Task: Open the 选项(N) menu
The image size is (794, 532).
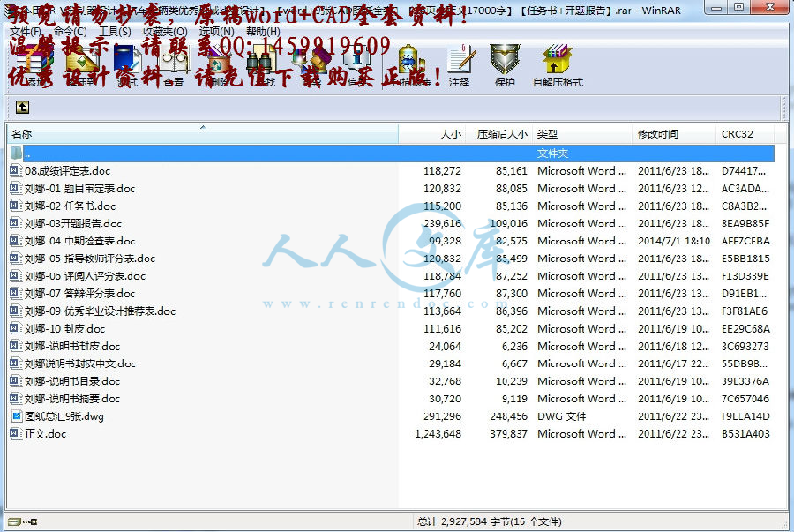Action: coord(217,32)
